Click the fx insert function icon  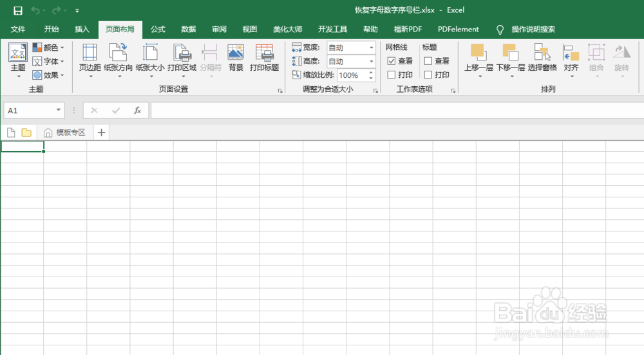tap(138, 110)
